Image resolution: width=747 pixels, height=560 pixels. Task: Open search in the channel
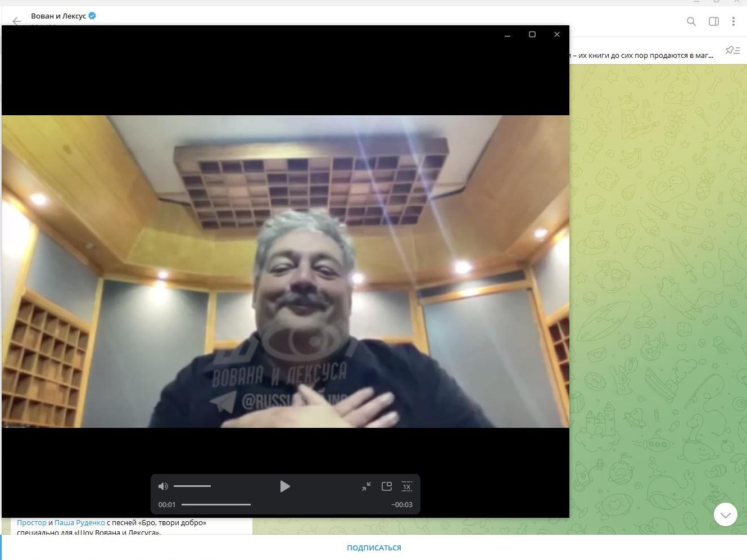coord(691,21)
